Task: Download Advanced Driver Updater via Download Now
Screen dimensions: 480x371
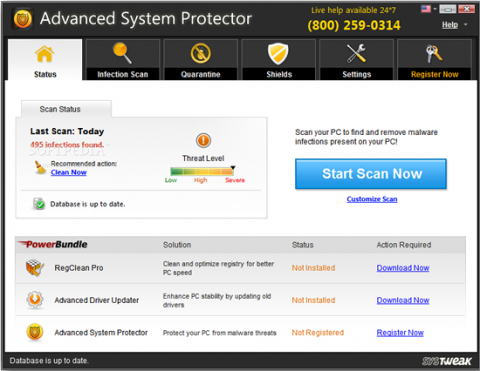Action: pyautogui.click(x=403, y=300)
